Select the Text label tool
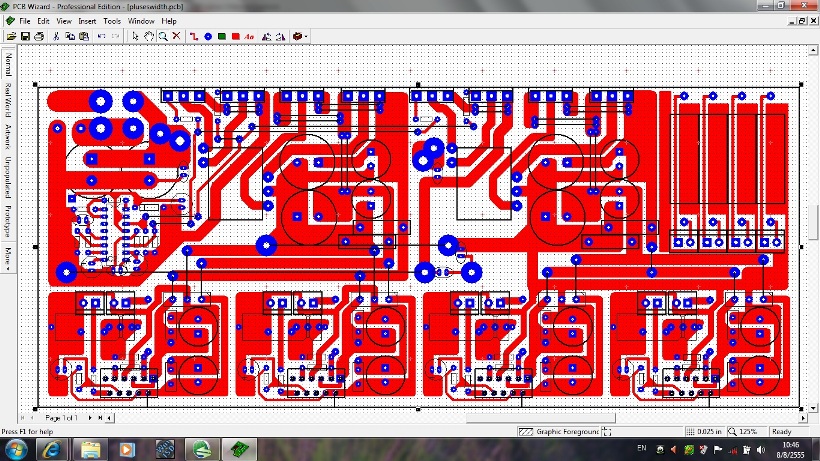This screenshot has height=461, width=820. tap(249, 36)
